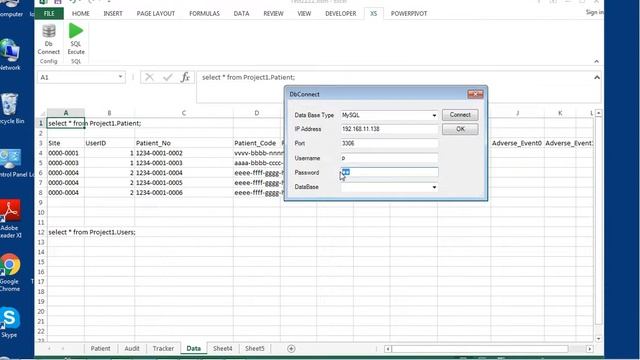Select cell with 'select * from Project1.Users;'

pos(65,232)
